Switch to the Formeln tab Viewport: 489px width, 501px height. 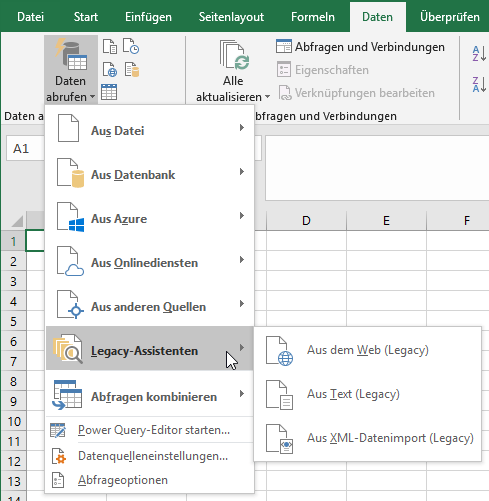tap(313, 17)
